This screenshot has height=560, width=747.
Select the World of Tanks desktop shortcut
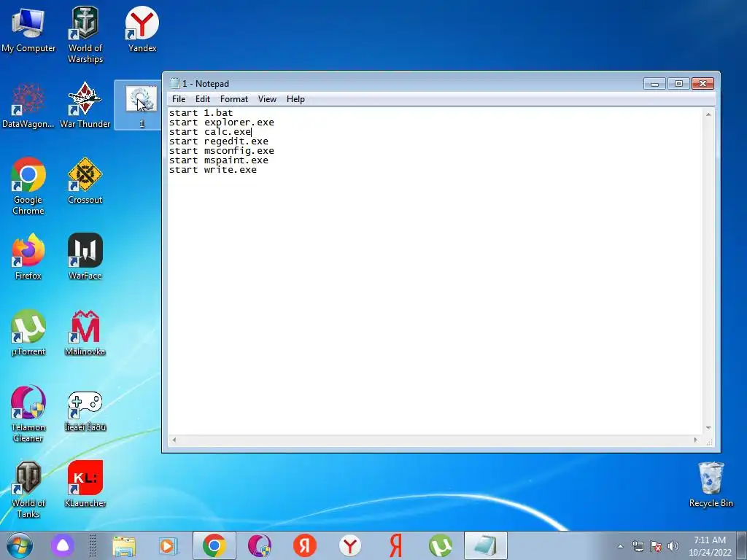pyautogui.click(x=28, y=489)
